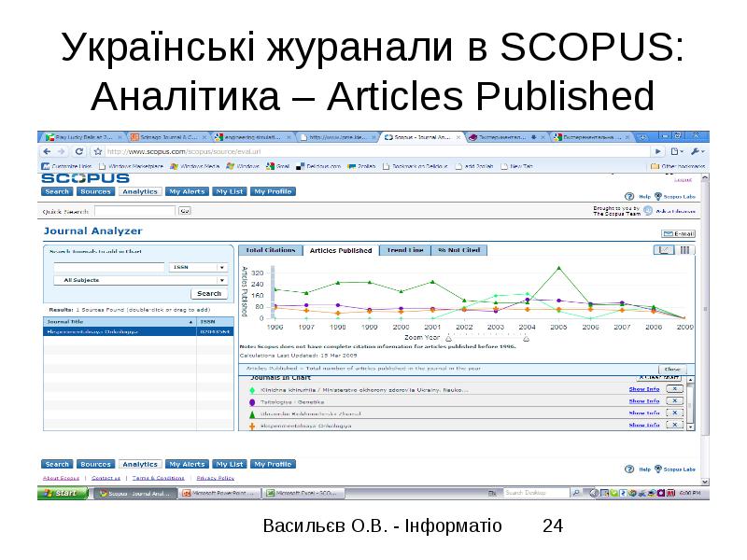
Task: Open the Delicious.com bookmark
Action: click(x=318, y=166)
